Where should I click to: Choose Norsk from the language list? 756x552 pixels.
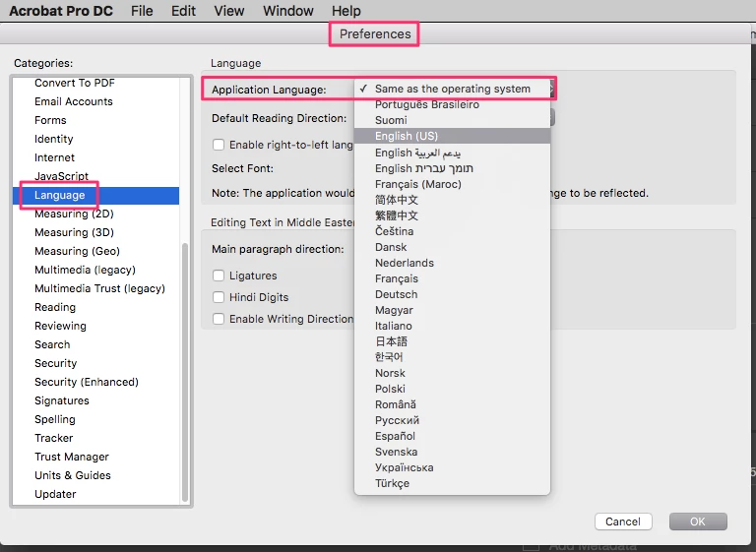pos(452,373)
